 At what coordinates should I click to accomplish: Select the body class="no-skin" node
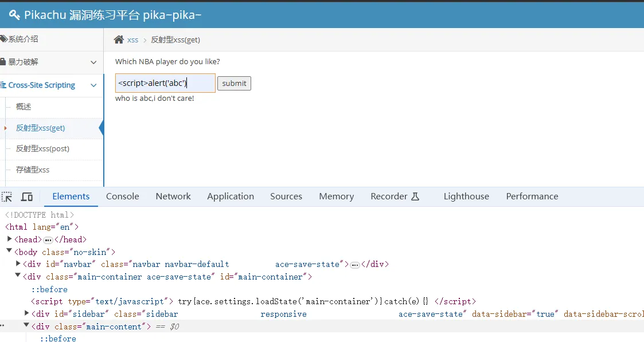click(x=65, y=252)
